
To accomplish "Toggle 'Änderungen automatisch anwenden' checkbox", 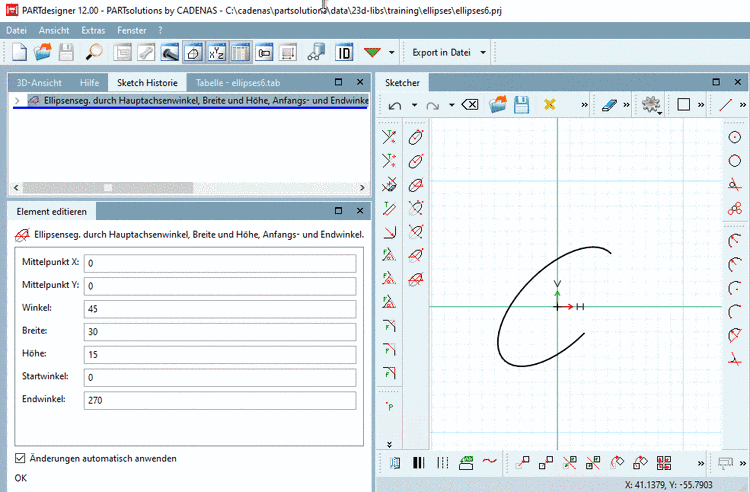I will 20,458.
